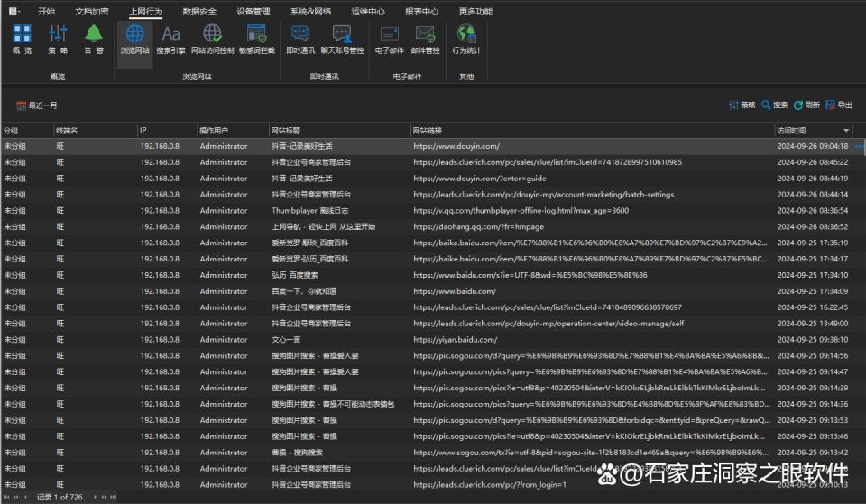Jump to the last record in pager
866x504 pixels.
pos(114,498)
